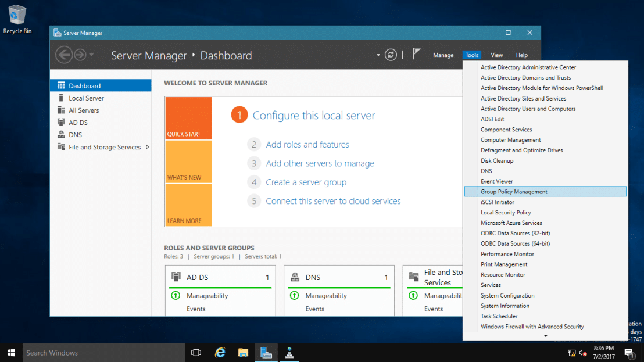Select the Local Server icon in sidebar
The height and width of the screenshot is (362, 644).
click(61, 98)
